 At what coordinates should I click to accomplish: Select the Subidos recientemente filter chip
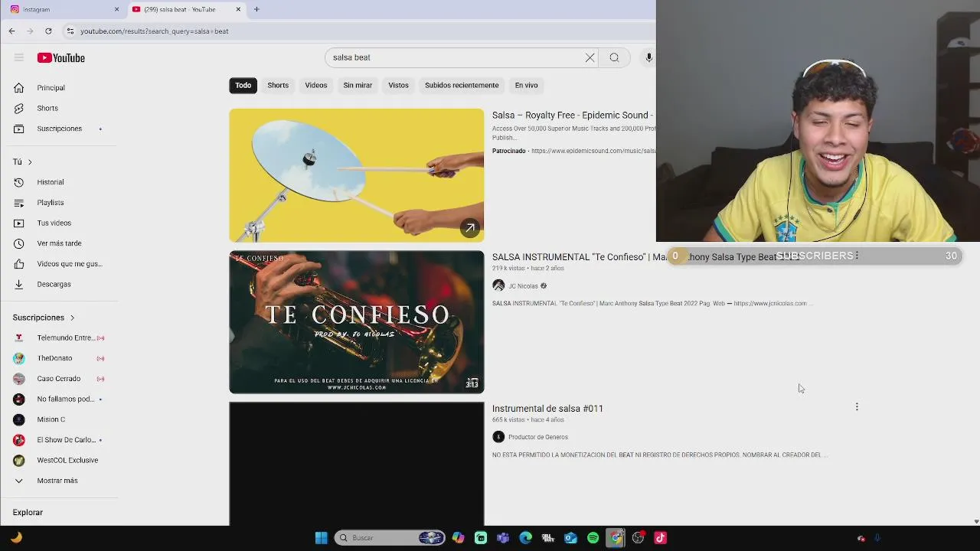point(462,85)
